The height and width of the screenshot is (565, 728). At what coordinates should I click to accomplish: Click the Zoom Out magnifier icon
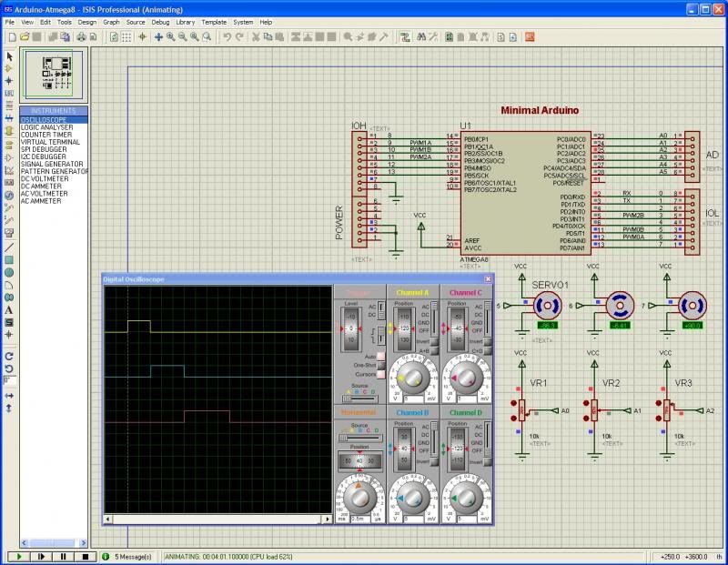tap(183, 37)
